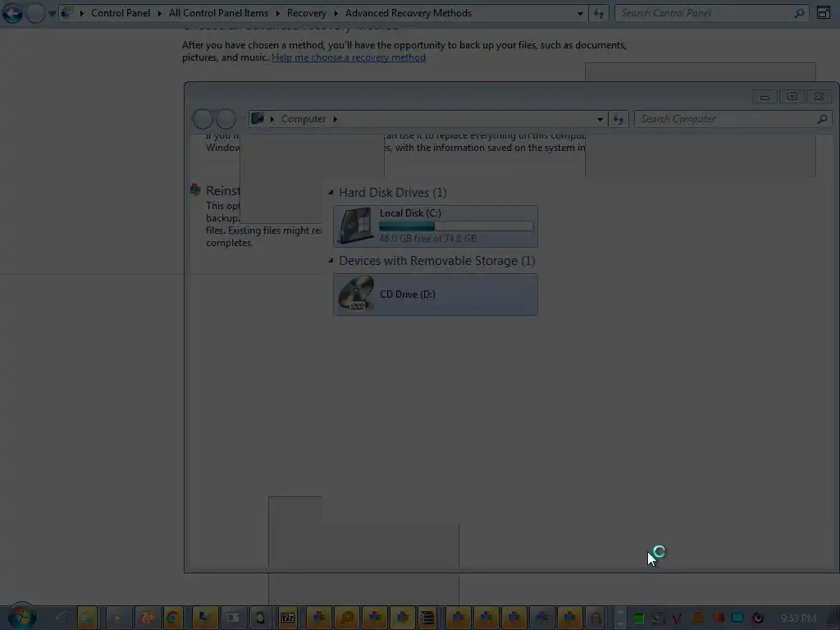Go back in Control Panel window
Viewport: 840px width, 630px height.
[12, 13]
